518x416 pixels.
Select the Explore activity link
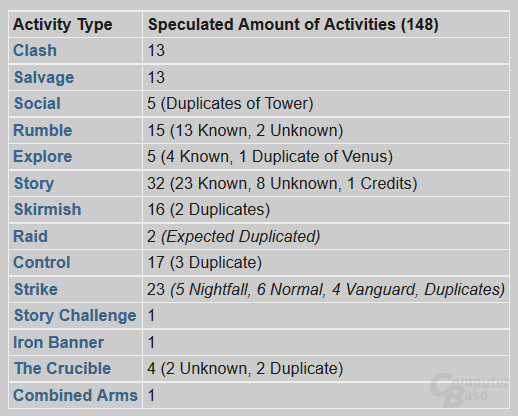[x=43, y=156]
